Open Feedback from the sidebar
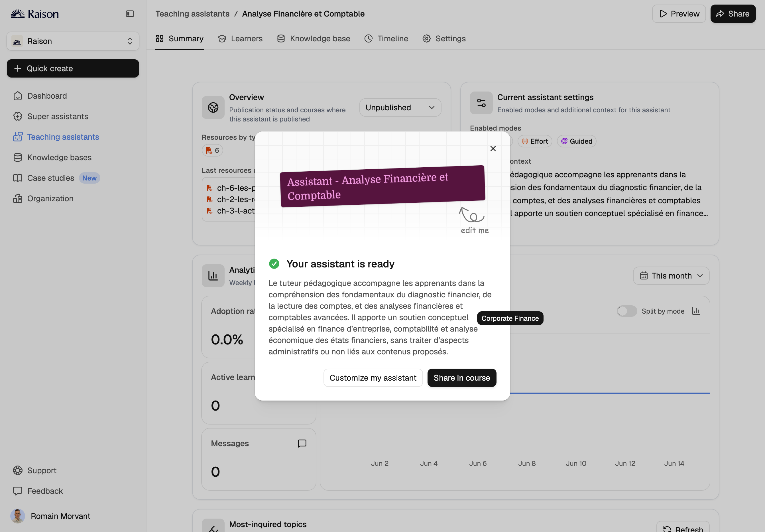 pyautogui.click(x=45, y=491)
